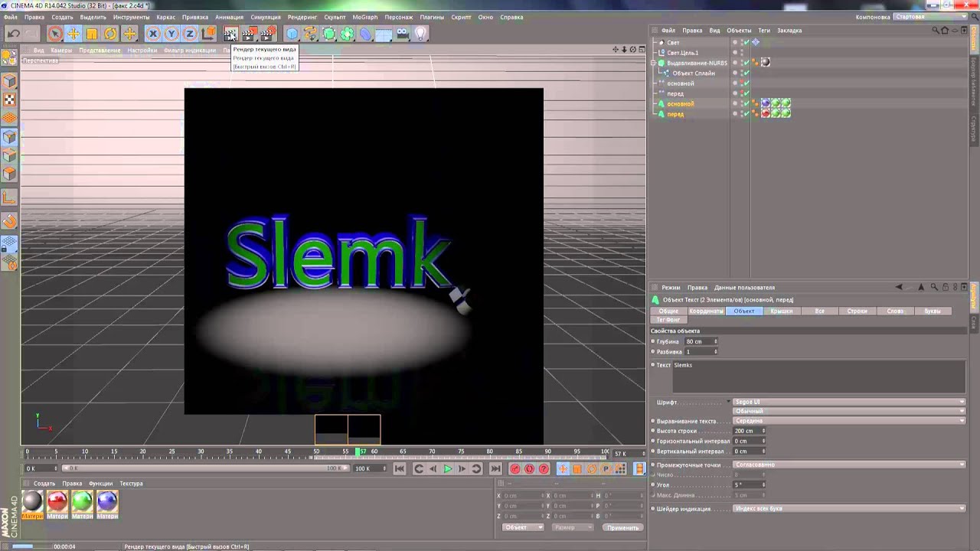Go to end of animation

click(x=495, y=468)
